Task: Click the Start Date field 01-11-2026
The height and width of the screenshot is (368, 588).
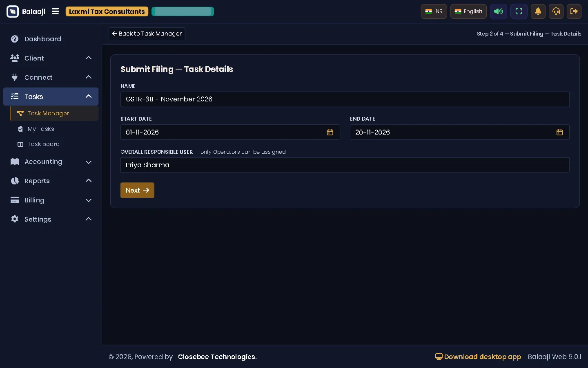Action: (x=230, y=132)
